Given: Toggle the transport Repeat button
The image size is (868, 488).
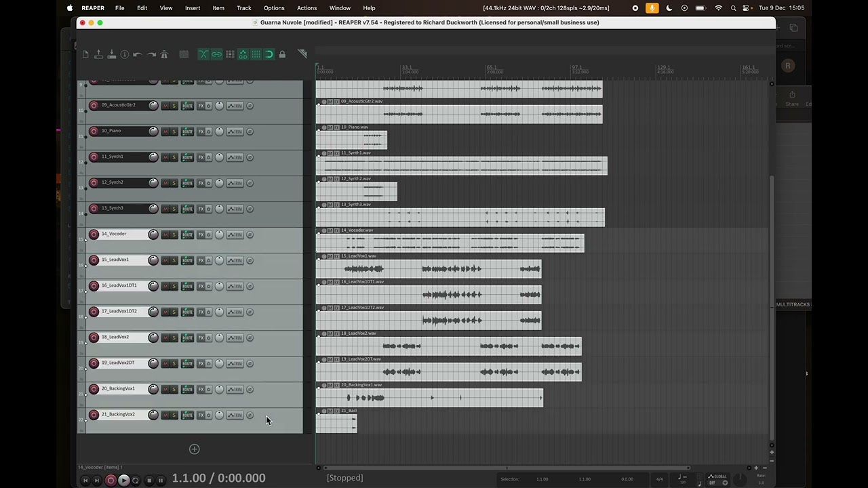Looking at the screenshot, I should (136, 481).
